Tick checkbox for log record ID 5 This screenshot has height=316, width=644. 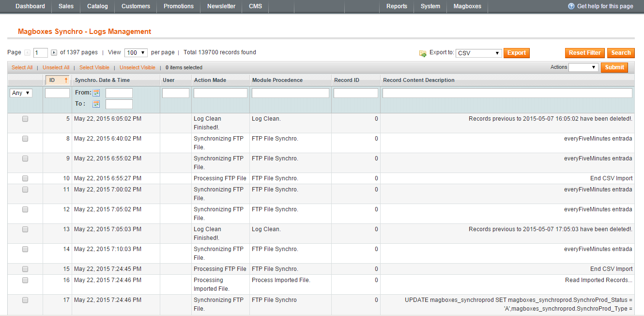25,119
